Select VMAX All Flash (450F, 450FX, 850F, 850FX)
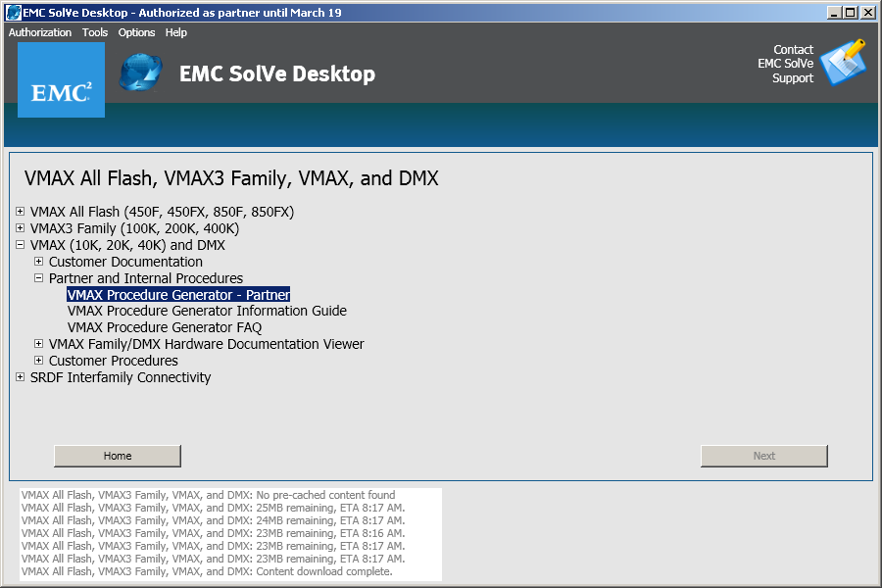Viewport: 882px width, 588px height. coord(162,212)
